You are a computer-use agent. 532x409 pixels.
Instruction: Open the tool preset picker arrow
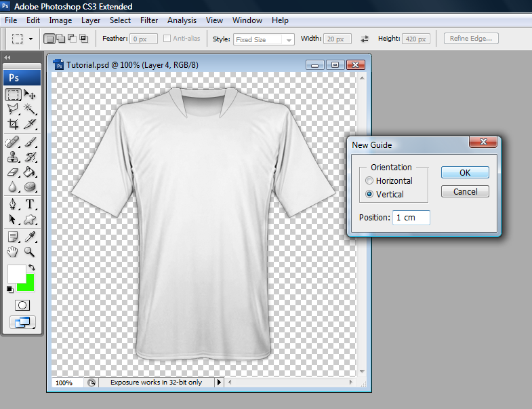(x=30, y=39)
